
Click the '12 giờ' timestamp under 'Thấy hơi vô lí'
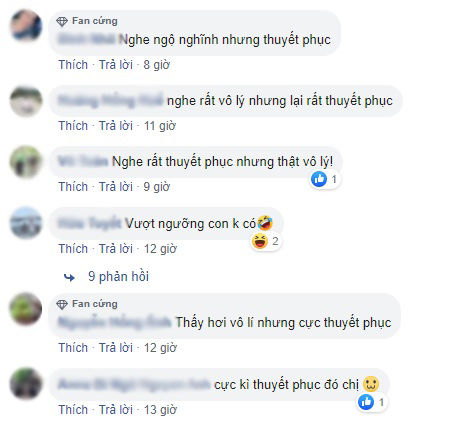click(x=160, y=348)
